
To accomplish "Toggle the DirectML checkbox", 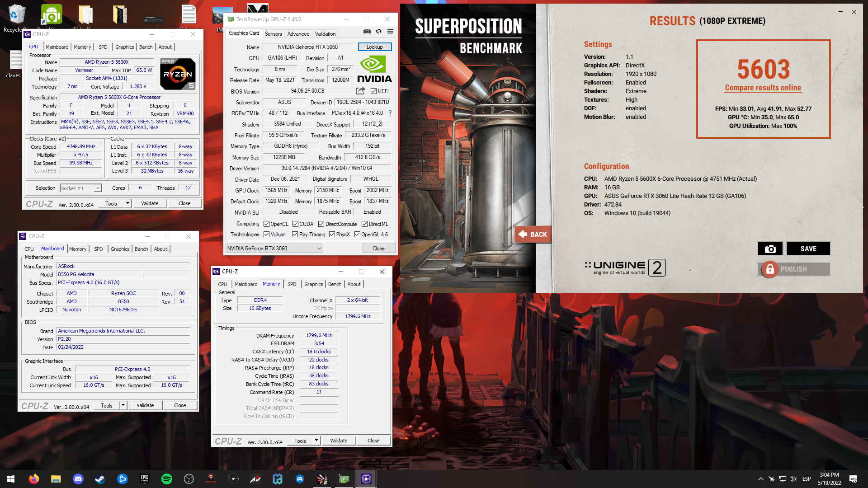I will click(364, 224).
